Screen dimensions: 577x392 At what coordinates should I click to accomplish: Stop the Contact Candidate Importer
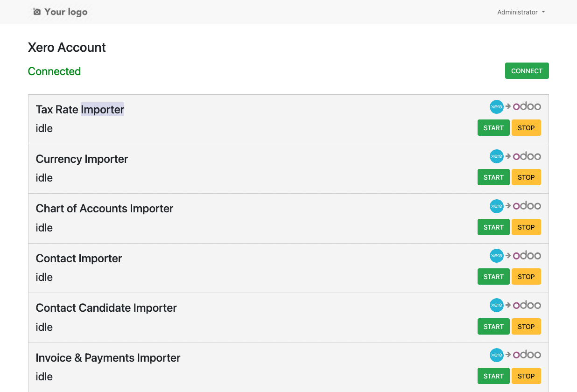[x=526, y=327]
